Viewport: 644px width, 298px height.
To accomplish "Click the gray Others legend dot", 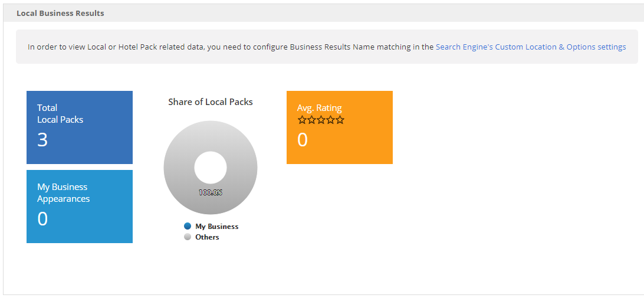I will (x=188, y=237).
